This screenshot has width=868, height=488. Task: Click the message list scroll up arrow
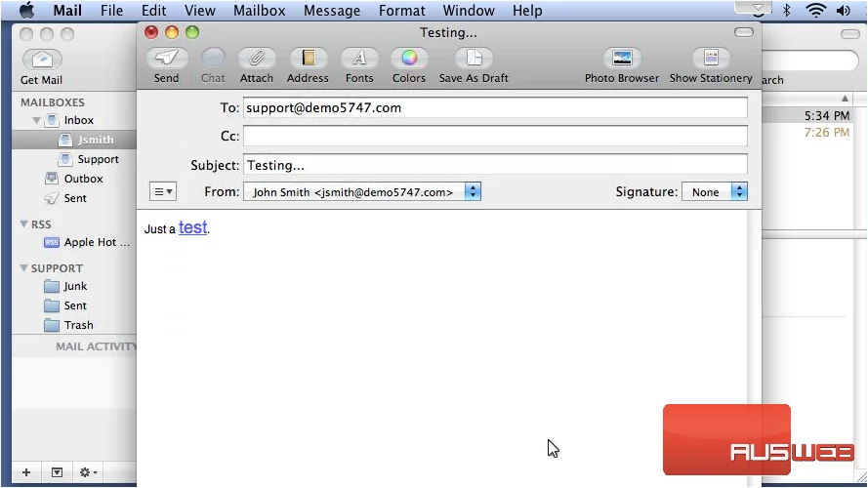[845, 99]
